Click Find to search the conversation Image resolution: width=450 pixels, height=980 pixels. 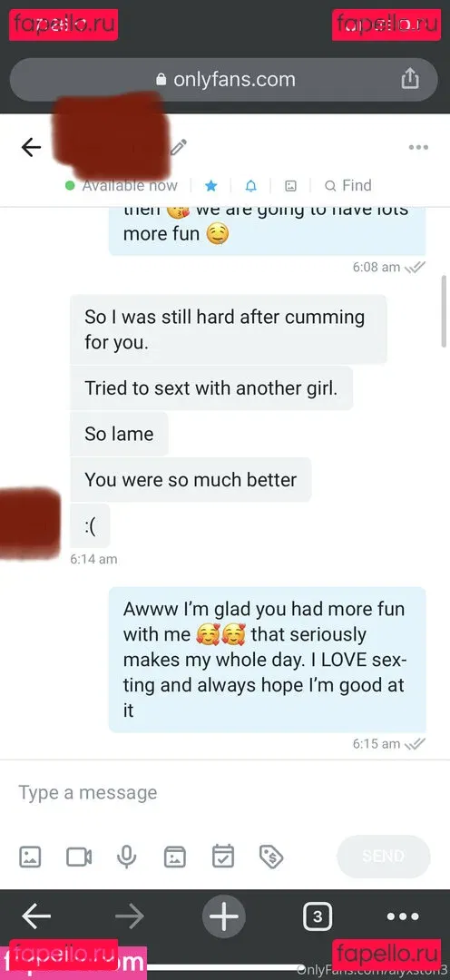point(348,186)
